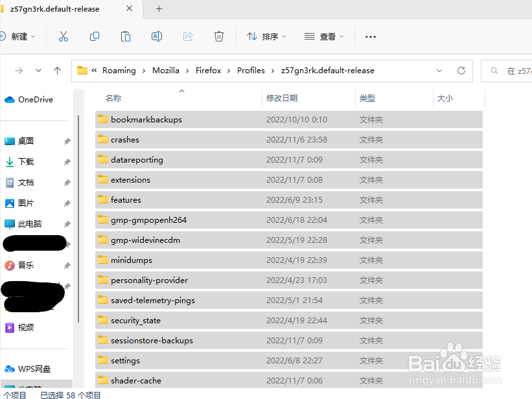Unpin 桌面 using its pin icon
Image resolution: width=532 pixels, height=399 pixels.
point(67,141)
